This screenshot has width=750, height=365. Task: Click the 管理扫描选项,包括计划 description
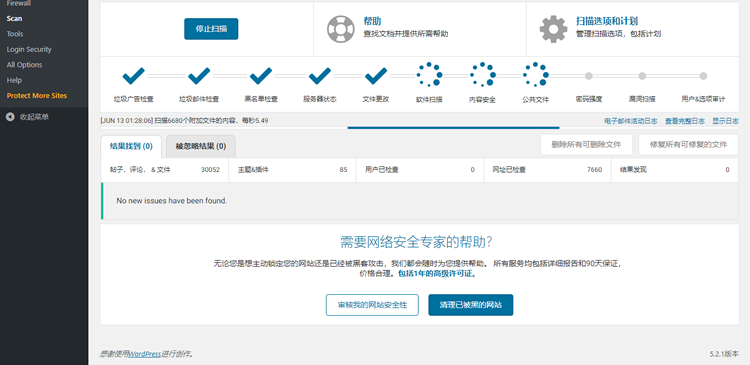click(x=618, y=34)
